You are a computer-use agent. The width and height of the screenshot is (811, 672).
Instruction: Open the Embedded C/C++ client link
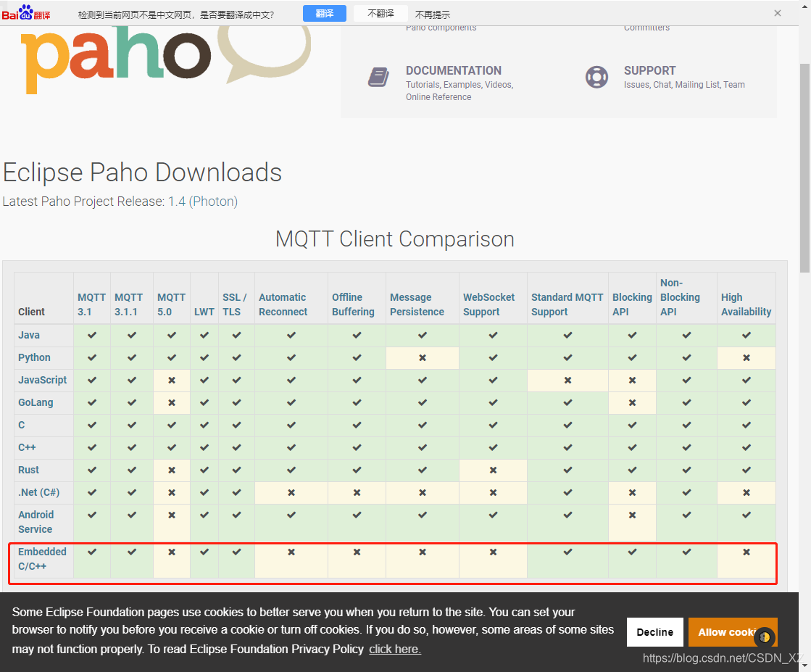click(x=42, y=559)
